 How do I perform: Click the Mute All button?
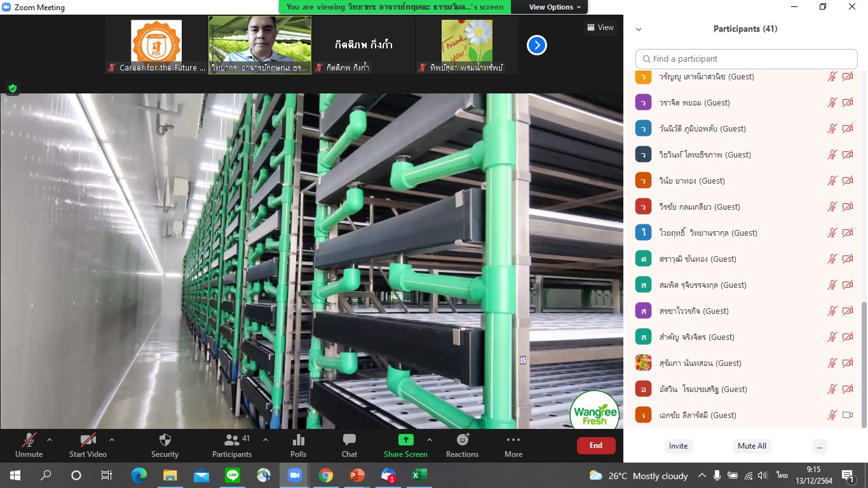tap(752, 446)
